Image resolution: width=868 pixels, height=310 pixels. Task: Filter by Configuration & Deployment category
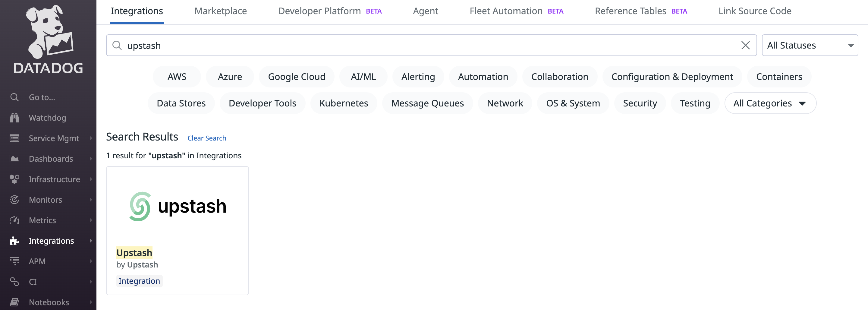point(672,77)
